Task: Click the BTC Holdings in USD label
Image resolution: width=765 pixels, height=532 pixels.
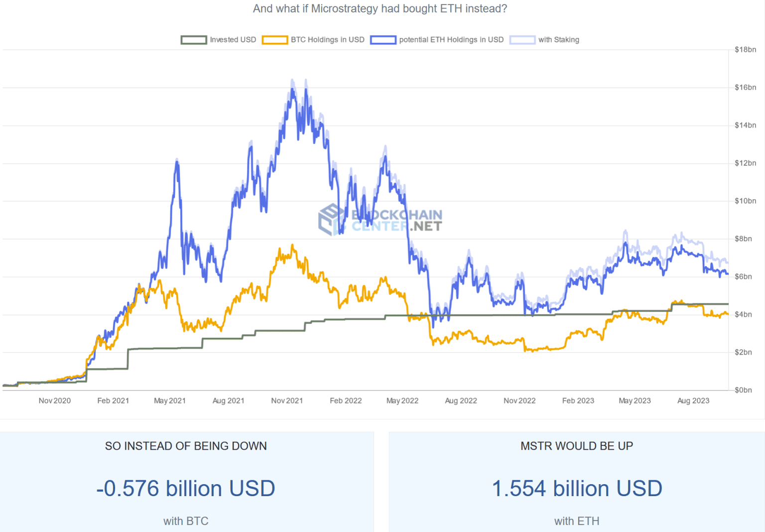Action: tap(328, 40)
